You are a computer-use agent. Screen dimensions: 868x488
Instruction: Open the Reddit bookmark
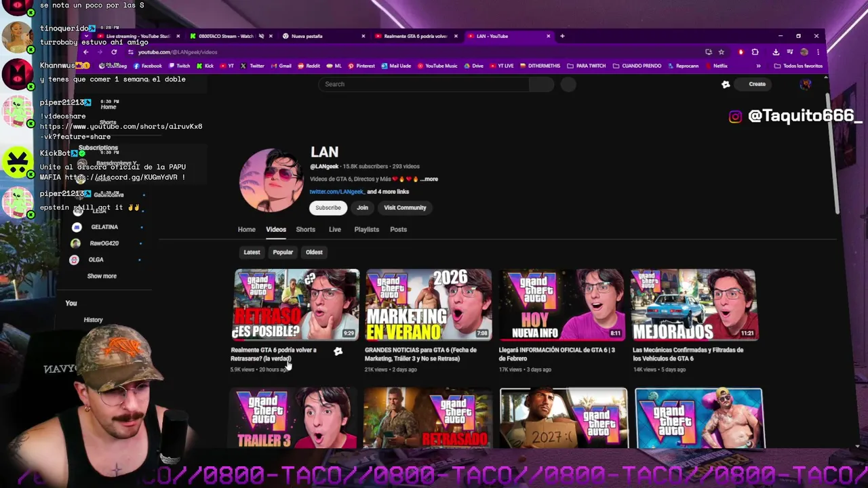(309, 66)
